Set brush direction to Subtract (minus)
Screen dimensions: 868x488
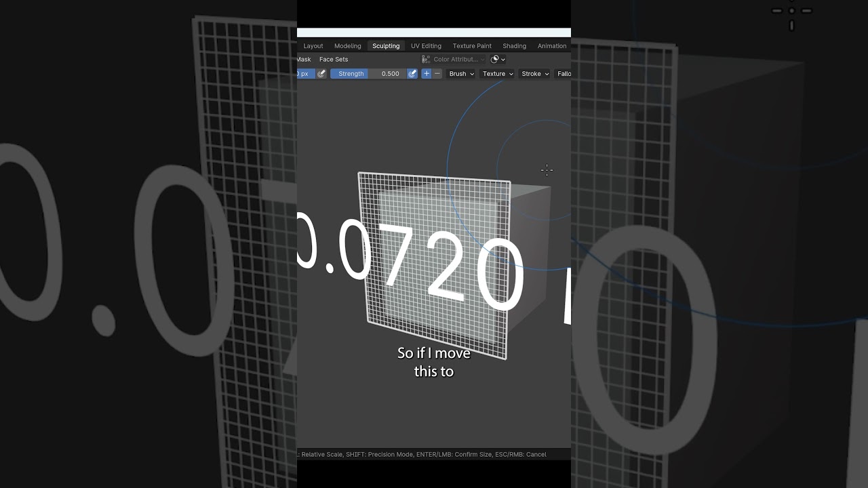tap(437, 74)
